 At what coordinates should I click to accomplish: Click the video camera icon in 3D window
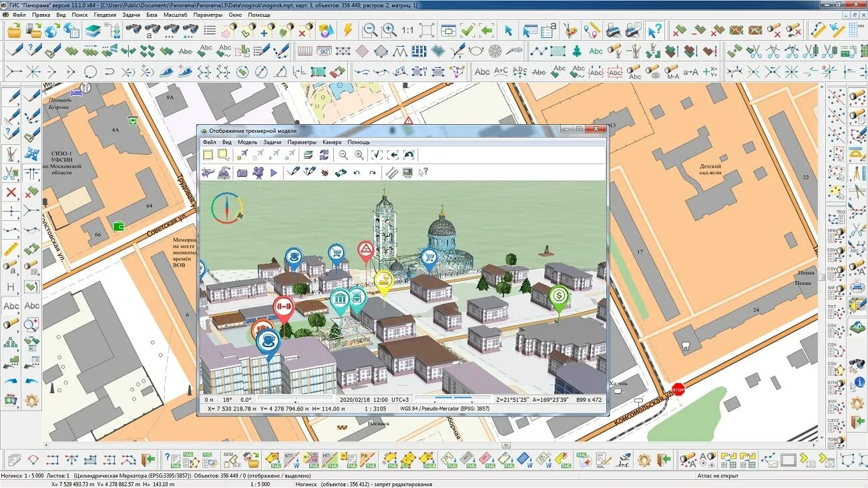tap(258, 172)
